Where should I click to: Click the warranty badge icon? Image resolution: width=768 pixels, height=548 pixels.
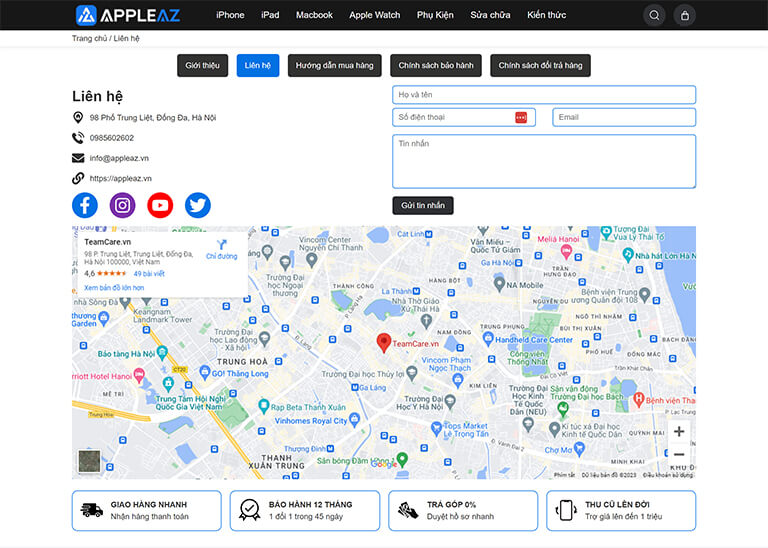tap(249, 510)
